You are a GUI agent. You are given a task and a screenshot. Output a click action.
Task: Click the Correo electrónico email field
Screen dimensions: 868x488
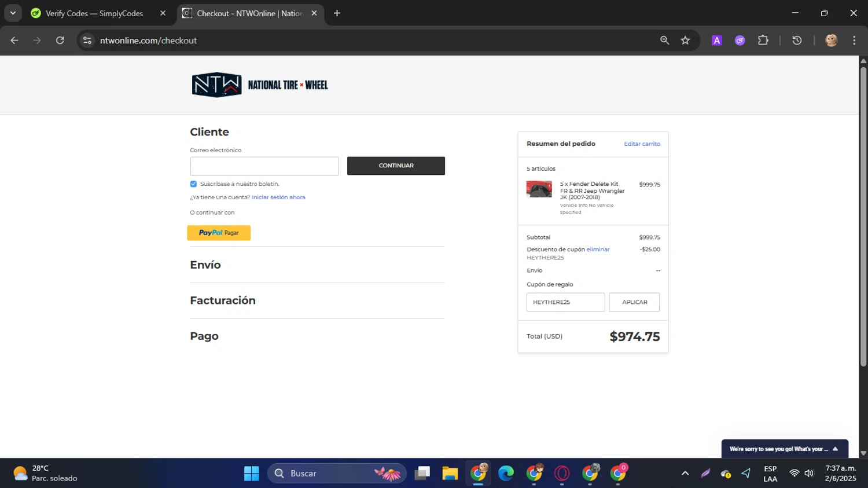pyautogui.click(x=264, y=166)
